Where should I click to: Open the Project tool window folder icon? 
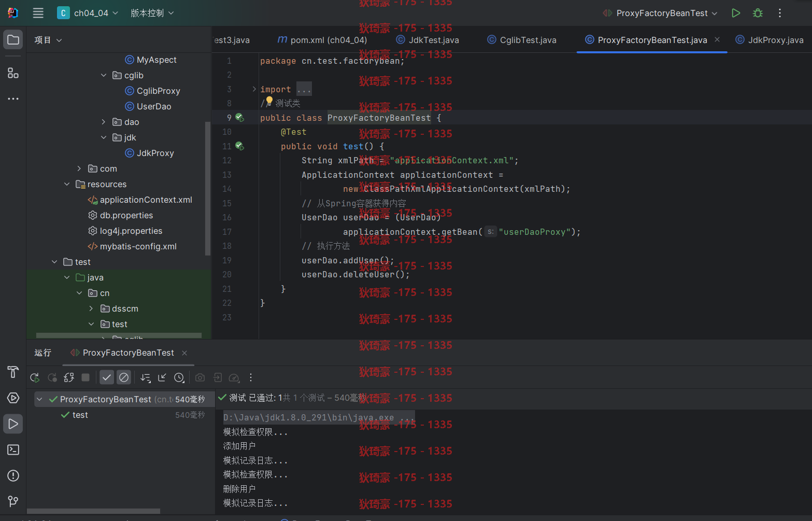[x=13, y=40]
